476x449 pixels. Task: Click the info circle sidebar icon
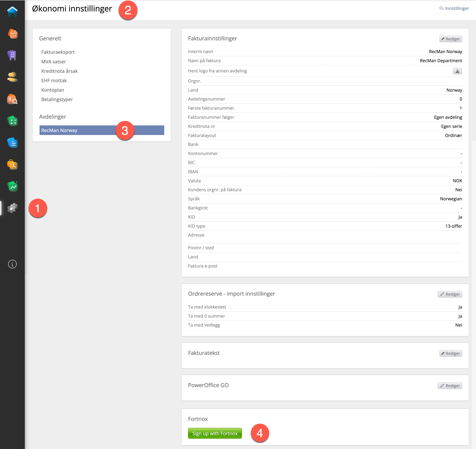coord(12,264)
